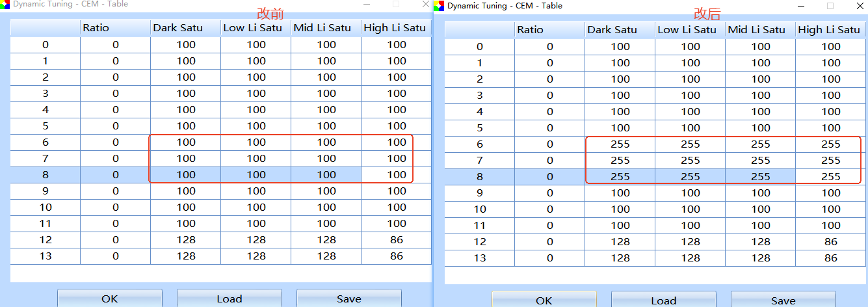The image size is (868, 307).
Task: Click Dark Satu cell of row 11, right table
Action: tap(620, 226)
